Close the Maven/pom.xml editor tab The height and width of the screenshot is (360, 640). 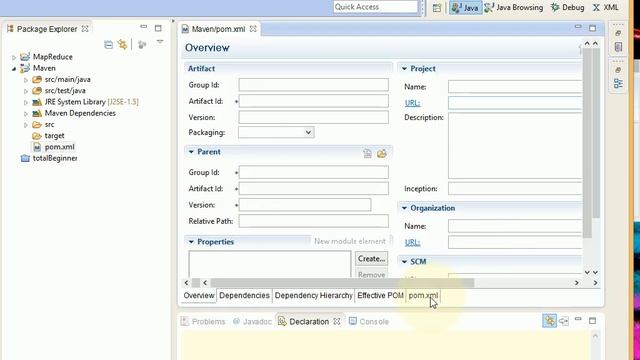(253, 29)
